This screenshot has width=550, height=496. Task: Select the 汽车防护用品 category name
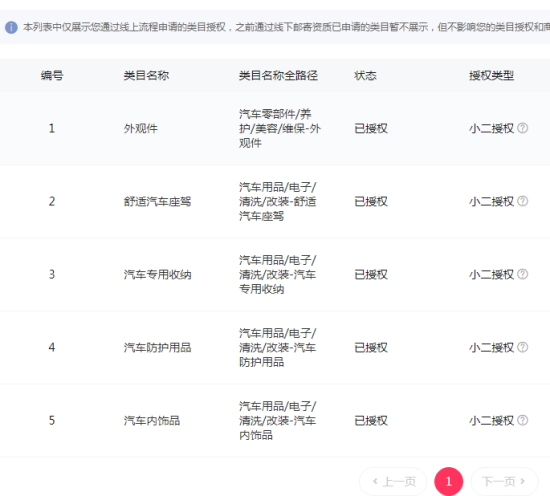[157, 347]
